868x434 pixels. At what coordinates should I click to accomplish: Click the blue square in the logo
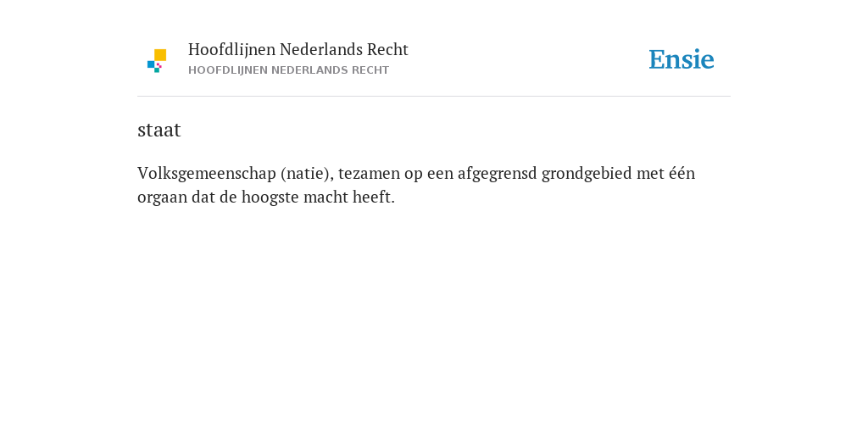pos(151,64)
